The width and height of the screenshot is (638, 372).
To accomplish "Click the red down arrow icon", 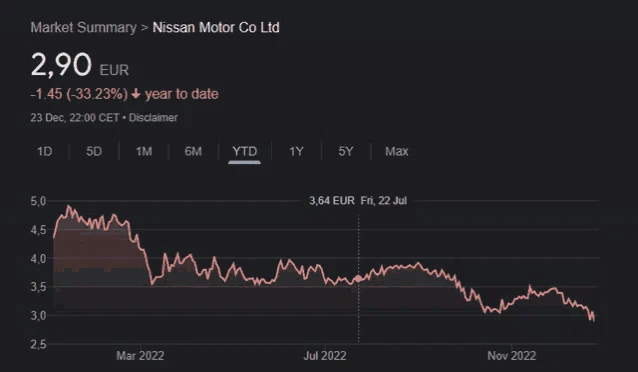I will (136, 94).
